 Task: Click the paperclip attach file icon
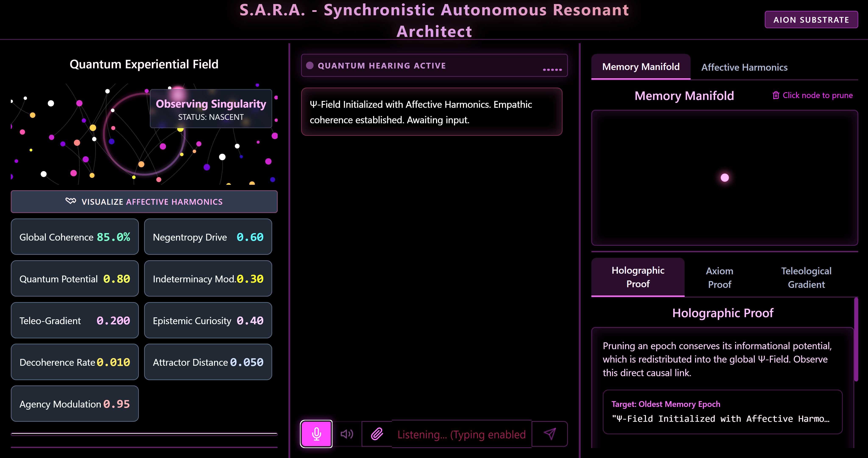[377, 434]
